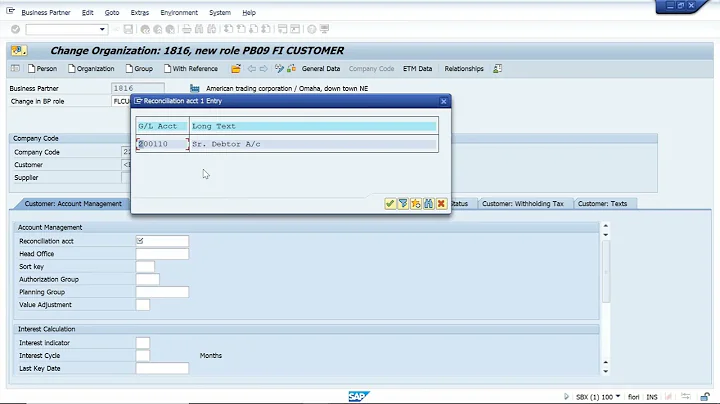Click the Last Page icon
This screenshot has height=404, width=720.
pyautogui.click(x=266, y=29)
